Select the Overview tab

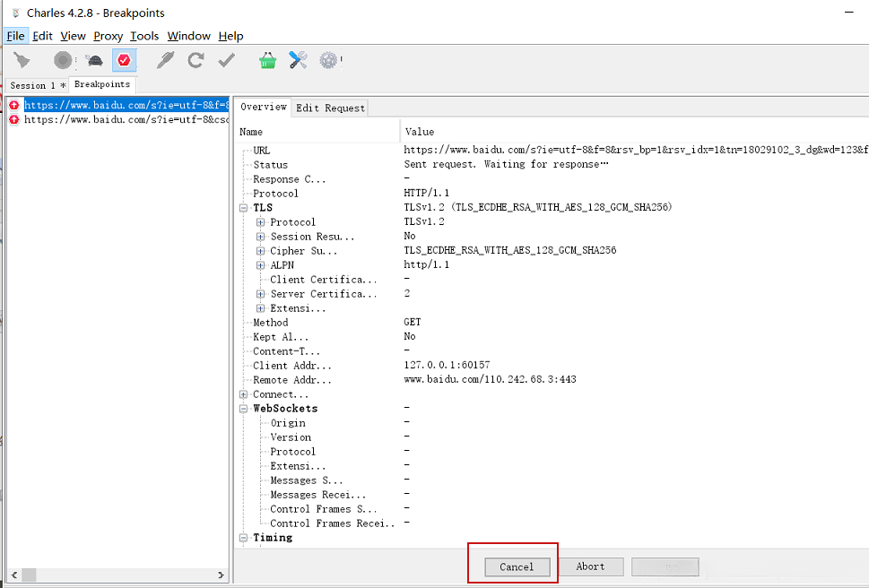point(264,107)
